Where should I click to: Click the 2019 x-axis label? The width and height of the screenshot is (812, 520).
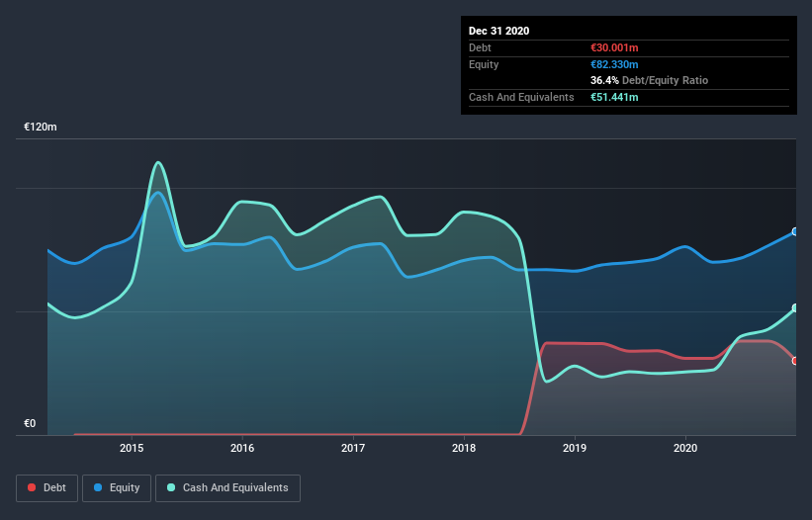[x=575, y=448]
